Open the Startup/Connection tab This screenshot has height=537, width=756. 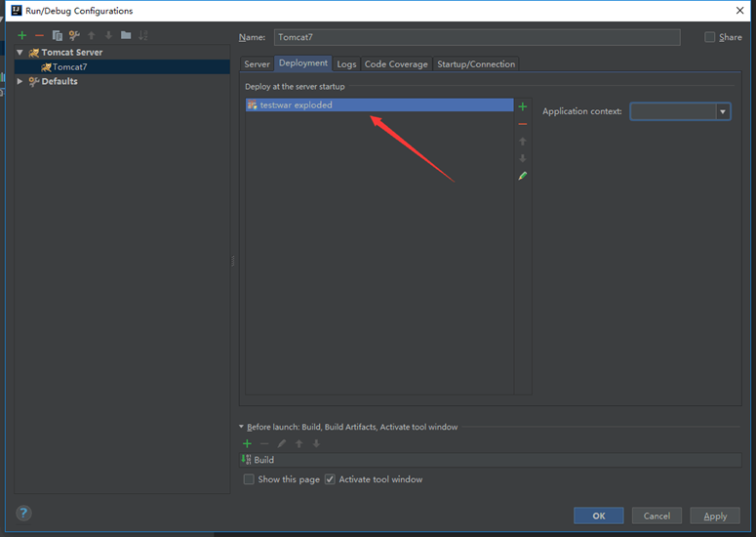[476, 63]
